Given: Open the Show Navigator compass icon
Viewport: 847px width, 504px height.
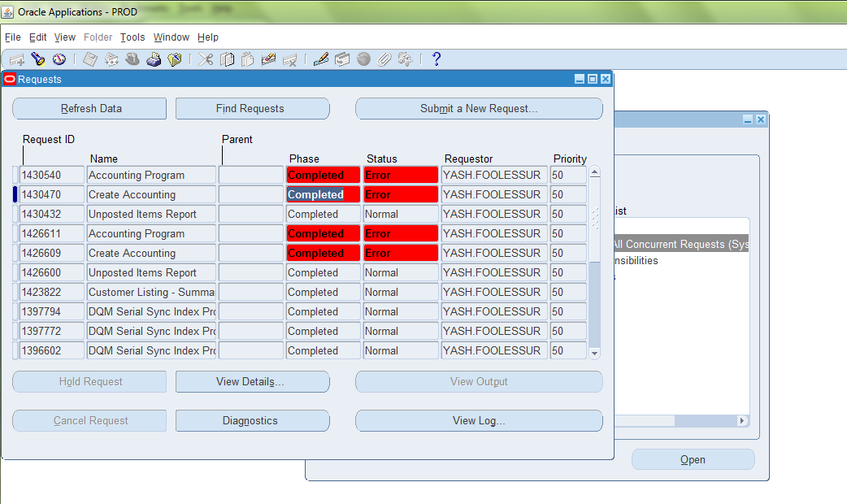Looking at the screenshot, I should (x=59, y=59).
